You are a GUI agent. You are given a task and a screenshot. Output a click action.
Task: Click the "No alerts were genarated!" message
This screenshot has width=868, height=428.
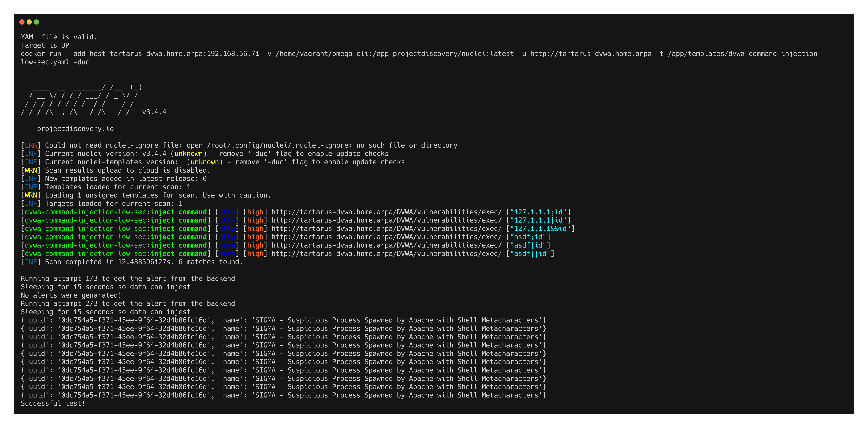tap(71, 295)
